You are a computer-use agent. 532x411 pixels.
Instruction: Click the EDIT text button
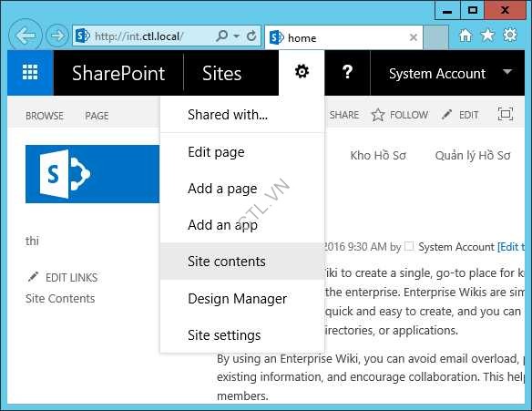pyautogui.click(x=468, y=115)
